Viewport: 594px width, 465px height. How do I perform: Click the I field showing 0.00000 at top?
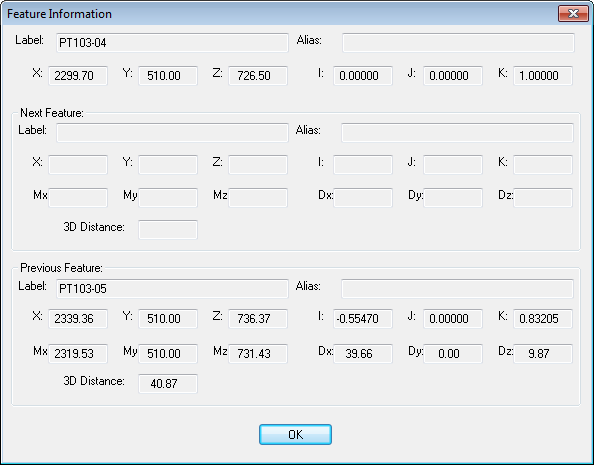pyautogui.click(x=363, y=75)
